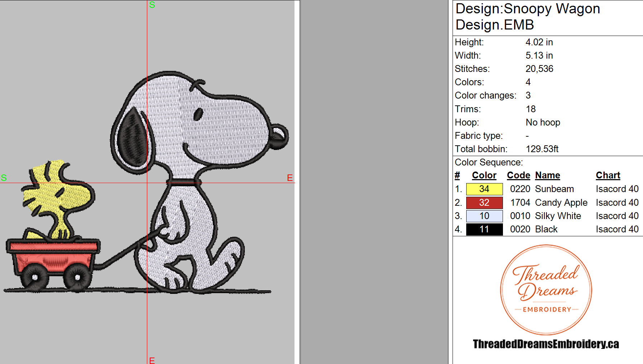Click the Hoop value No hoop
Viewport: 643px width, 364px height.
tap(543, 122)
